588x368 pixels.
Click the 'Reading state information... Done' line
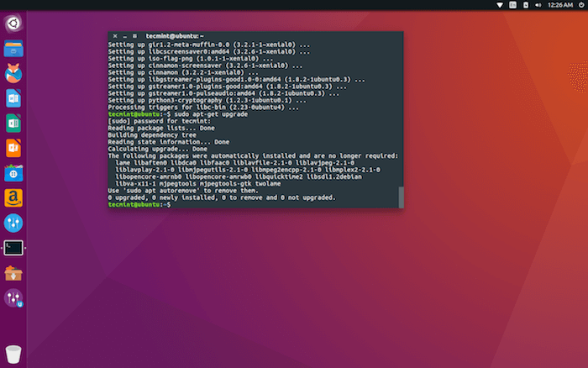coord(169,142)
